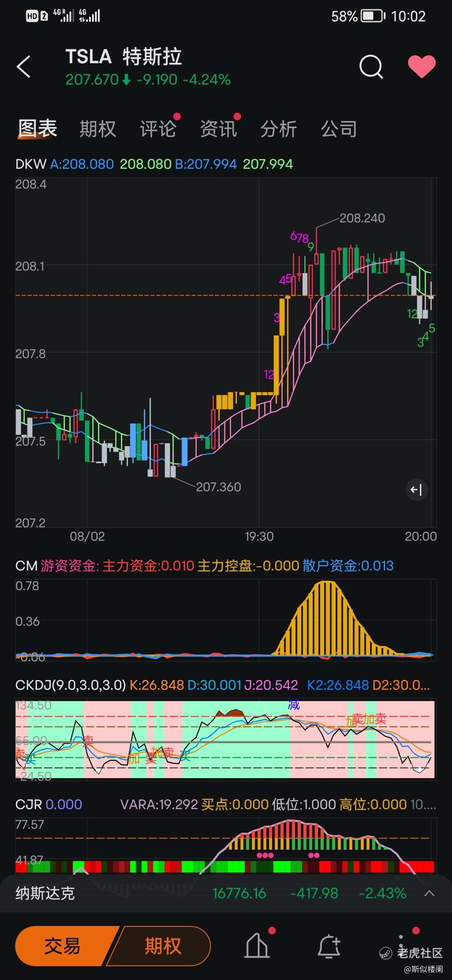This screenshot has width=452, height=980.
Task: Open the 分析 tab
Action: click(279, 128)
